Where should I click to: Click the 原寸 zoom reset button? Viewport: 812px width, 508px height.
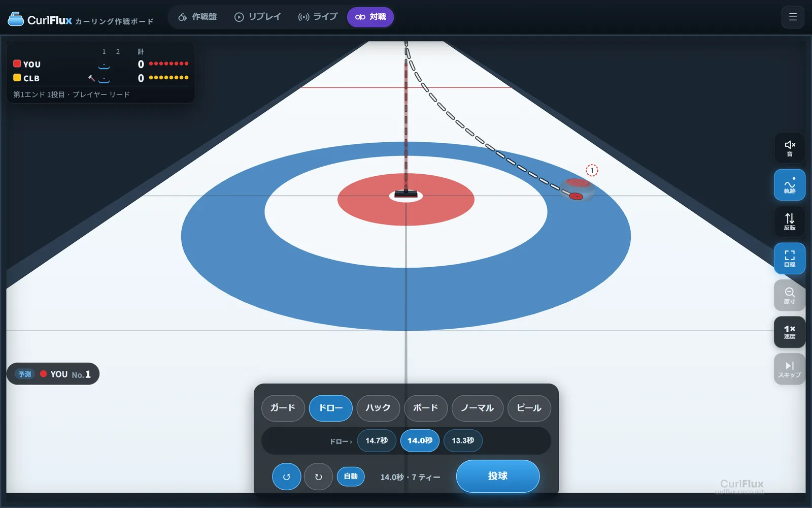click(x=790, y=295)
